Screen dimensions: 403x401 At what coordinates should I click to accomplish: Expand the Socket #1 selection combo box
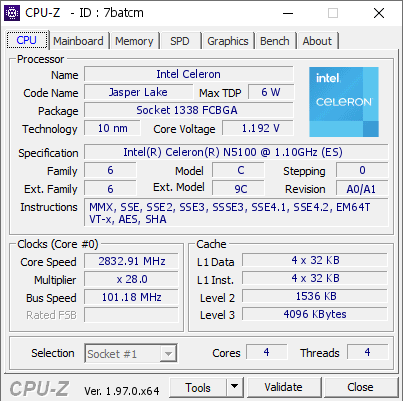pyautogui.click(x=131, y=353)
